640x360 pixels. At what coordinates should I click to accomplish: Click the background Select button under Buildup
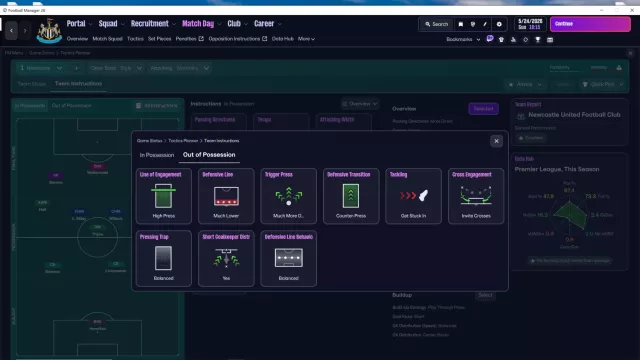point(485,295)
